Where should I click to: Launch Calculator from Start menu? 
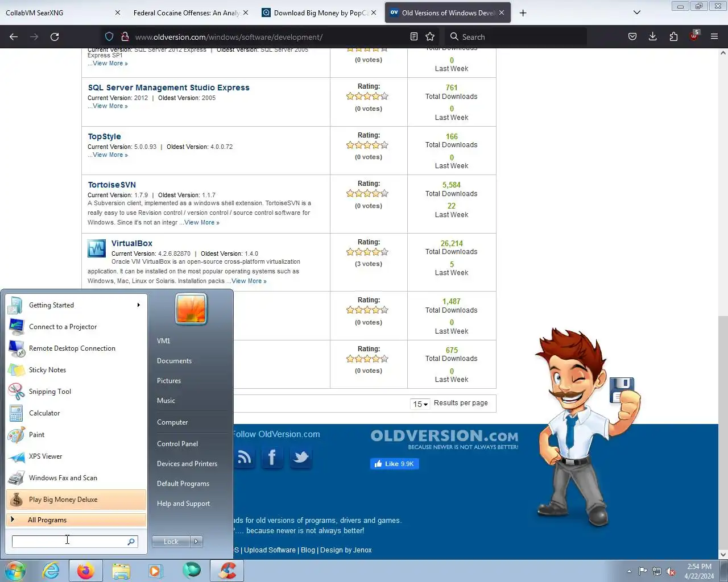click(x=76, y=413)
